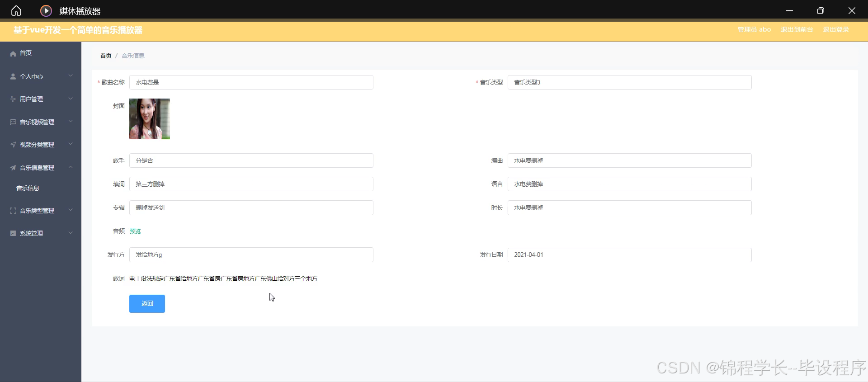Click the person icon beside 个人中心

pos(13,76)
